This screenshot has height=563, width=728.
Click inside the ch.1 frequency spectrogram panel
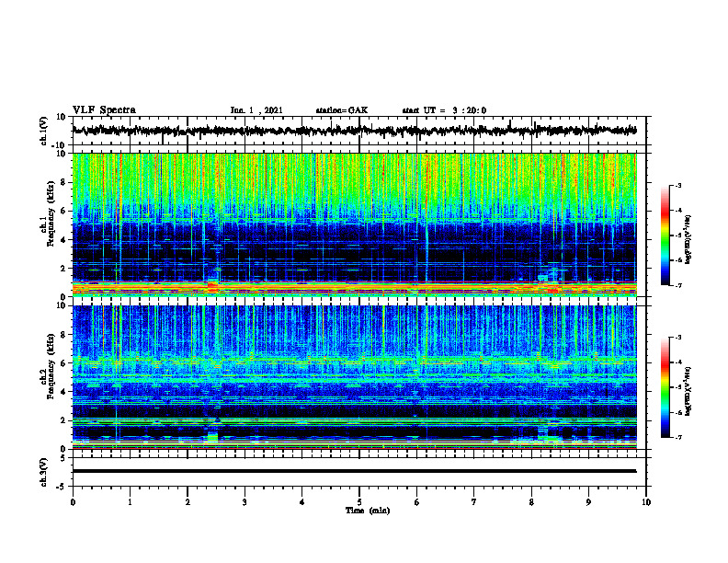(x=355, y=224)
